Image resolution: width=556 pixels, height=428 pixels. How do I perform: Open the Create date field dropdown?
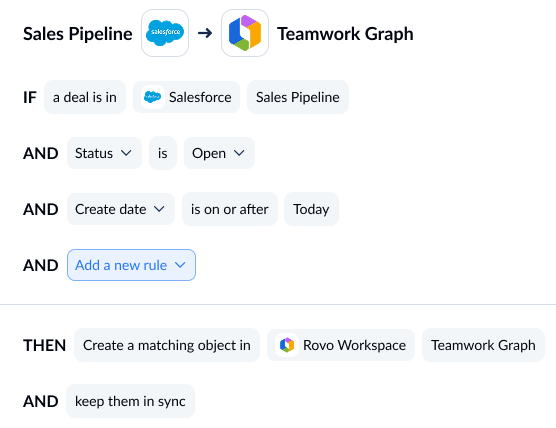tap(121, 209)
